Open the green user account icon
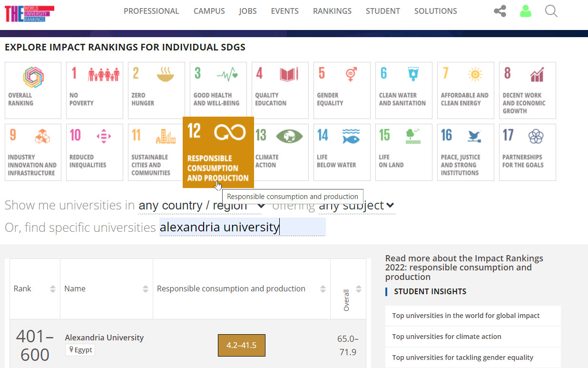Screen dimensions: 588x368 pos(525,11)
